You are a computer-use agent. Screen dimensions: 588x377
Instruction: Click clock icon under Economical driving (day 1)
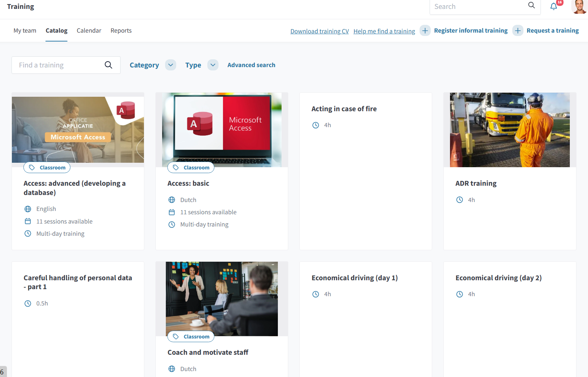point(316,294)
